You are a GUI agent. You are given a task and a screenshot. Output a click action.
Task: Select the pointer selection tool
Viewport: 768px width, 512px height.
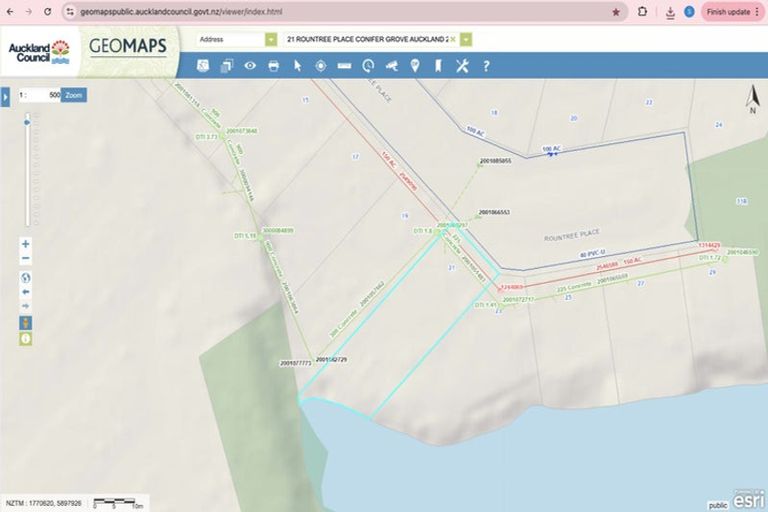coord(297,66)
